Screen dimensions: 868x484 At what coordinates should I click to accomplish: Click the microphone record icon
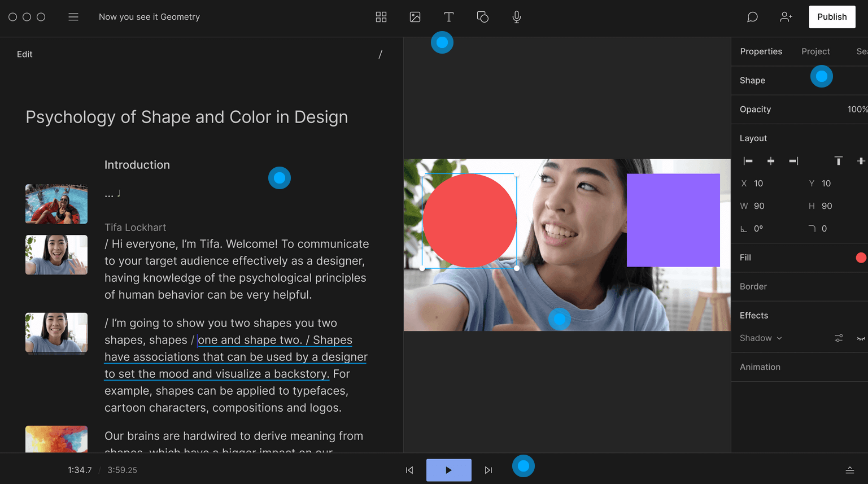517,17
